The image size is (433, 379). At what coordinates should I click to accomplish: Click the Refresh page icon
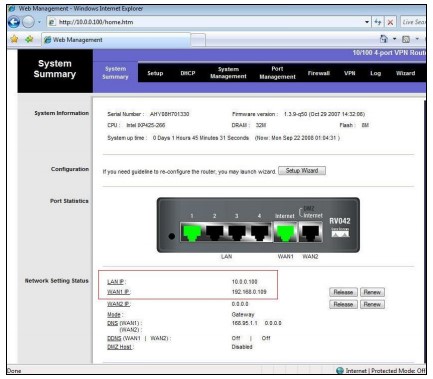tap(378, 22)
